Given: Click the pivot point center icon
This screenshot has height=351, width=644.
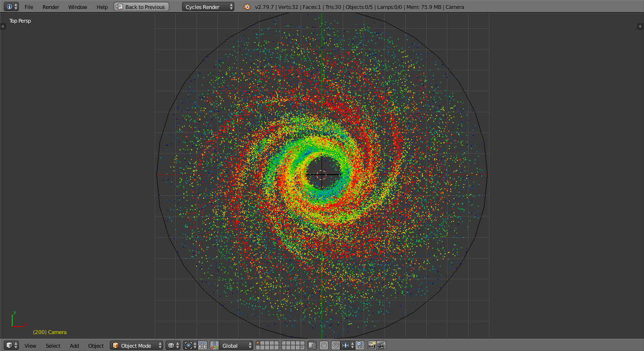Looking at the screenshot, I should [190, 345].
